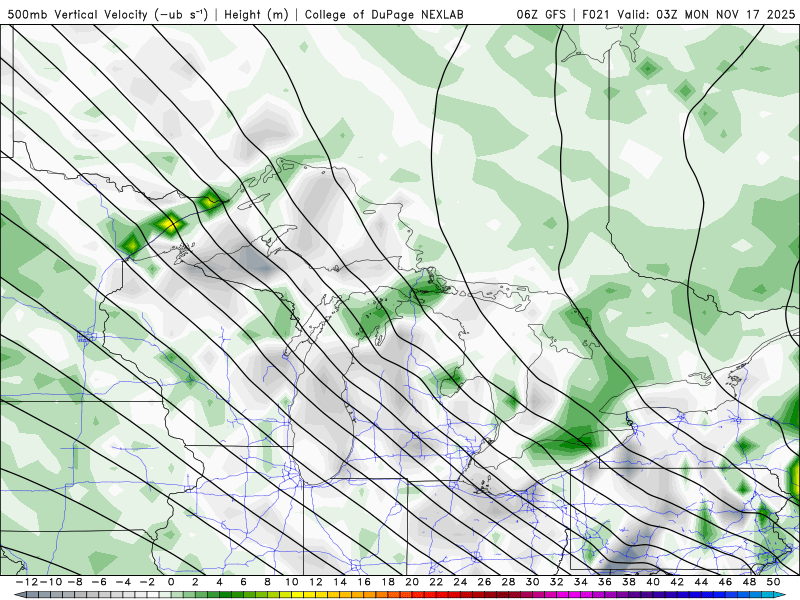
Task: Select the "12" color bar label
Action: pyautogui.click(x=316, y=582)
